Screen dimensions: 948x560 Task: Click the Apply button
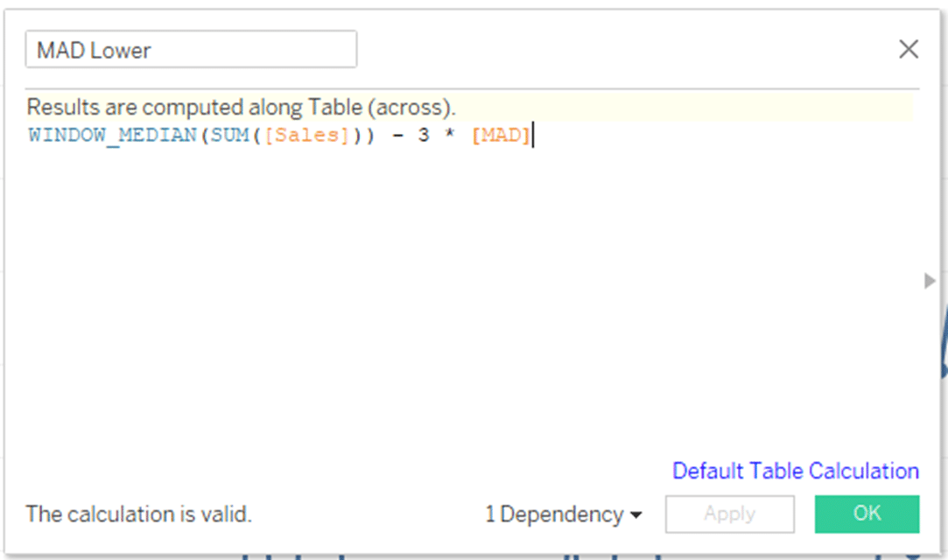[x=730, y=514]
